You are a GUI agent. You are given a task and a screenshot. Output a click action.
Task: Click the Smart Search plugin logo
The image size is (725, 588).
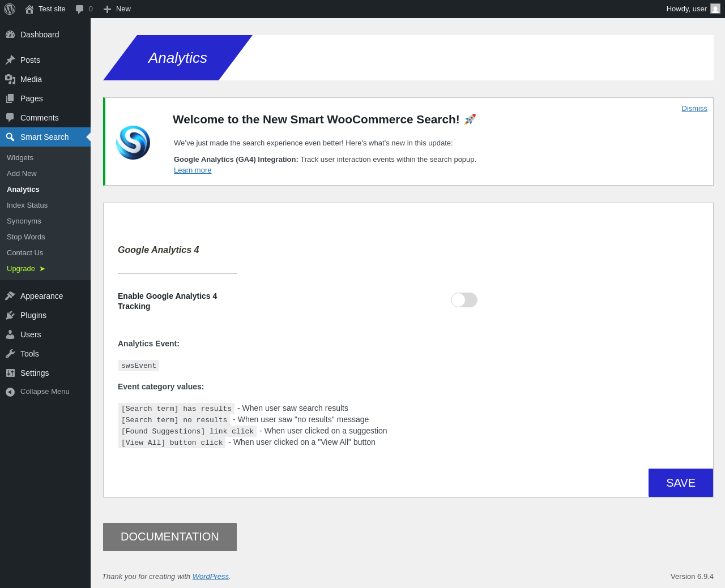[133, 143]
